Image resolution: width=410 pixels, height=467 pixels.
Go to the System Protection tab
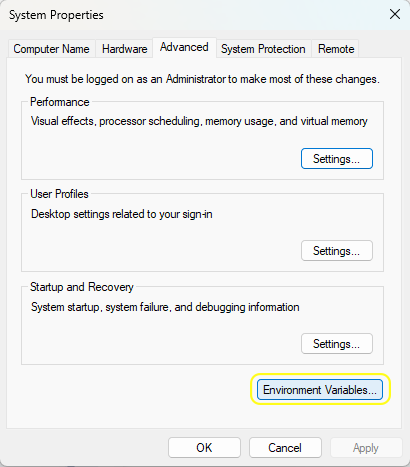(263, 49)
